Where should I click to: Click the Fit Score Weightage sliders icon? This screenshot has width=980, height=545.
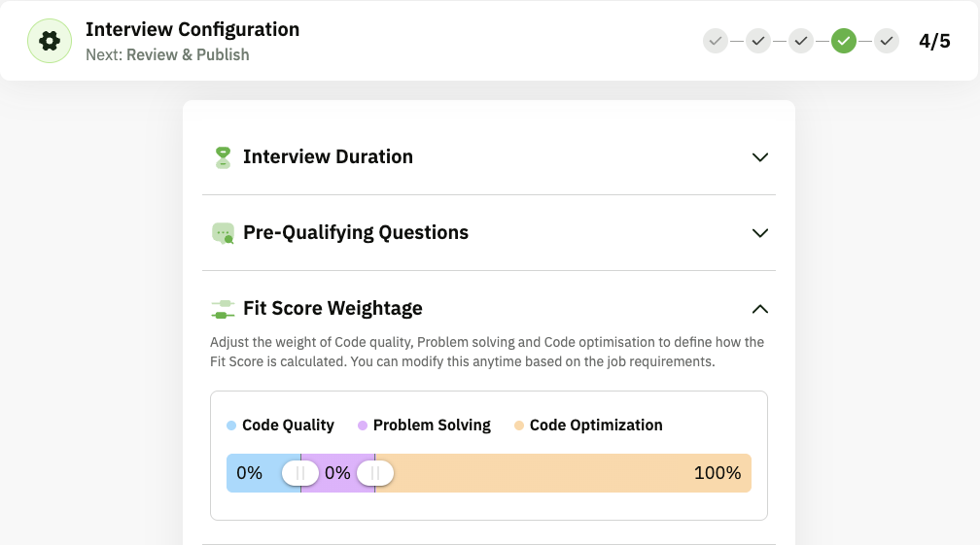coord(223,309)
